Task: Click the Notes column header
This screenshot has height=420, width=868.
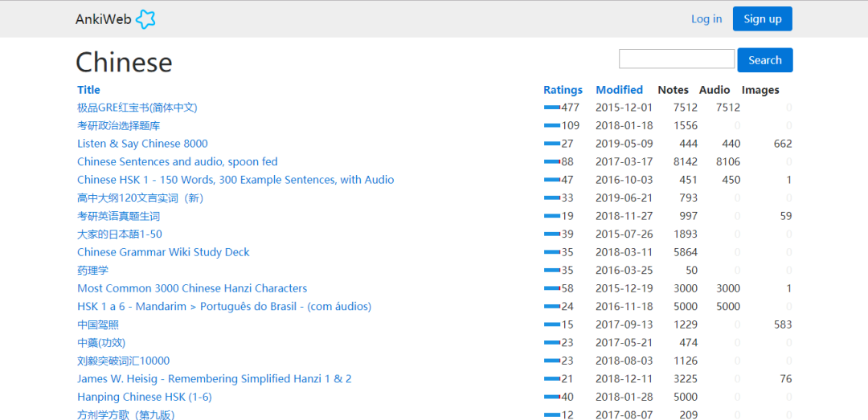Action: 674,90
